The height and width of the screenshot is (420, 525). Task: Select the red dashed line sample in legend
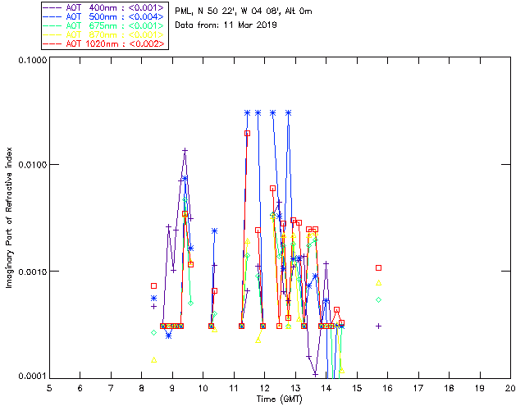tap(52, 43)
